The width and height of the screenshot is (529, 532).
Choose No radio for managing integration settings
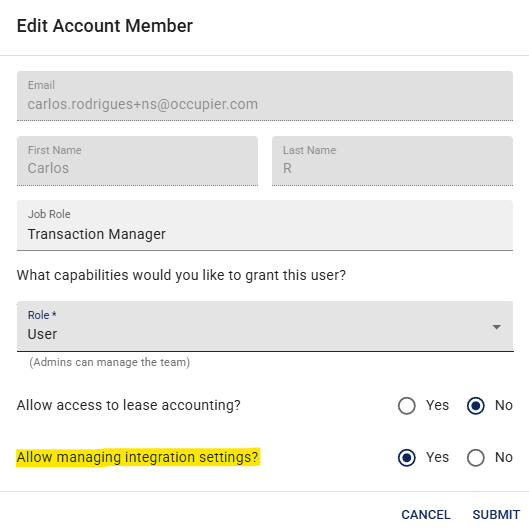click(x=475, y=458)
